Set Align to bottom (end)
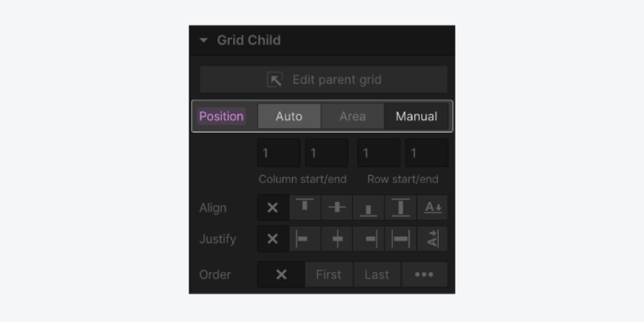The height and width of the screenshot is (322, 644). pyautogui.click(x=369, y=208)
